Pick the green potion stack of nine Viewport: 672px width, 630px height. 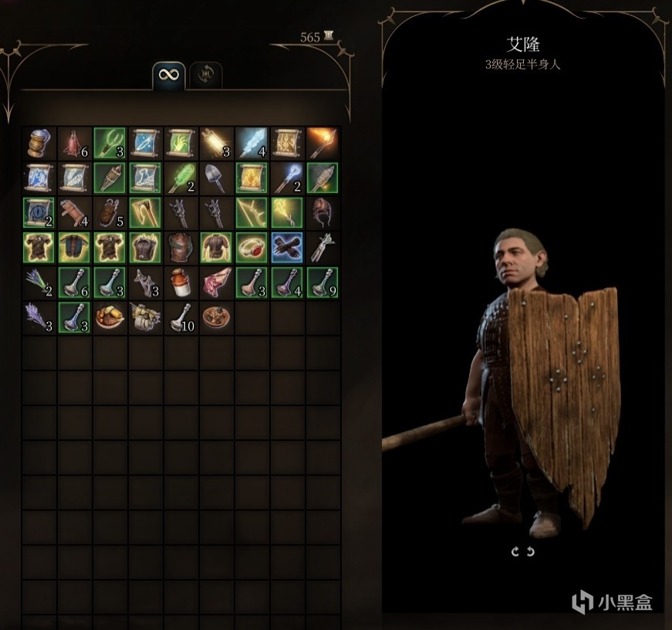322,283
